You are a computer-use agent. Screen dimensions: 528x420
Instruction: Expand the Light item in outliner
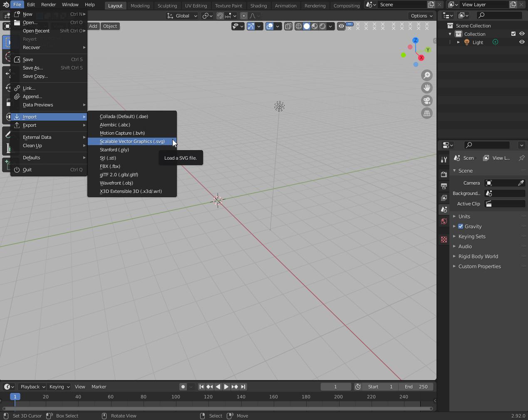458,42
